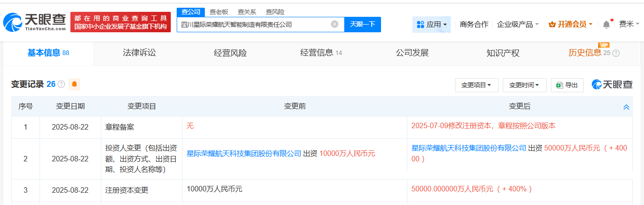Screen dimensions: 644x205
Task: Open the 费米 user account menu
Action: pos(629,25)
